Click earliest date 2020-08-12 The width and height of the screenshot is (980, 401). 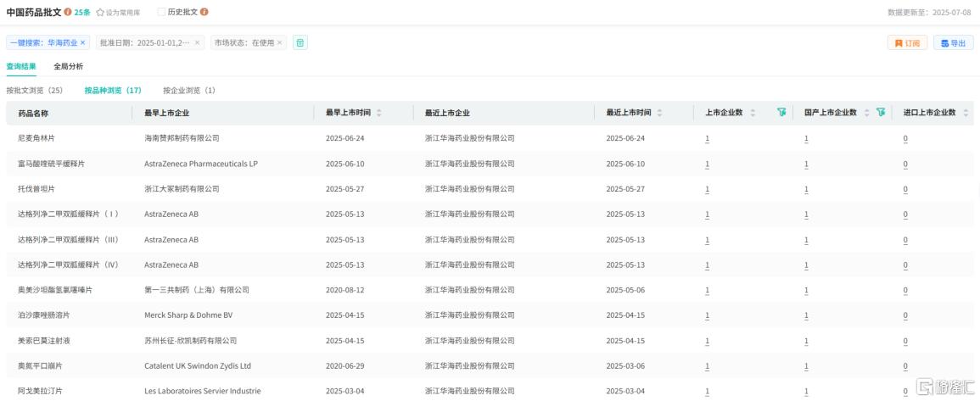[345, 291]
